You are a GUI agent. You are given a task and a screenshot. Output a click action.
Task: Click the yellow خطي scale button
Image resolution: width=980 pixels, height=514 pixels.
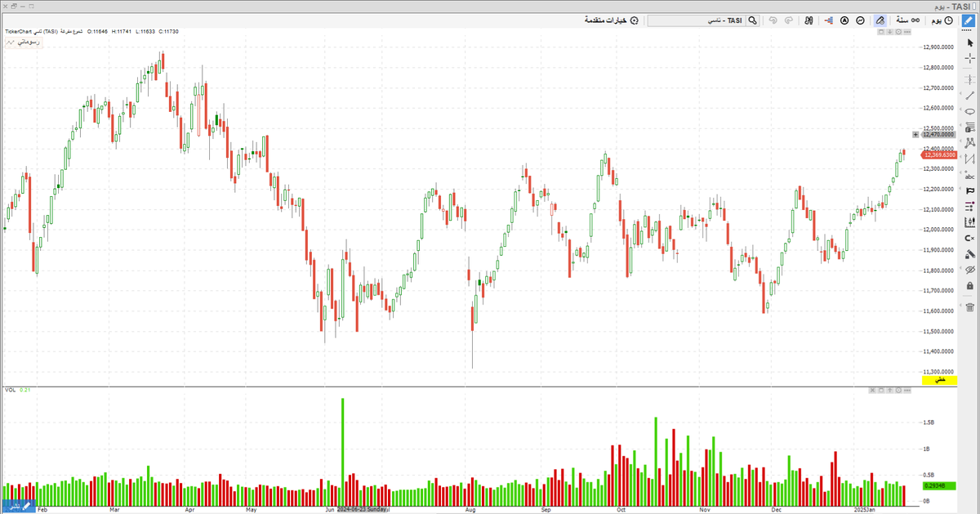[939, 380]
